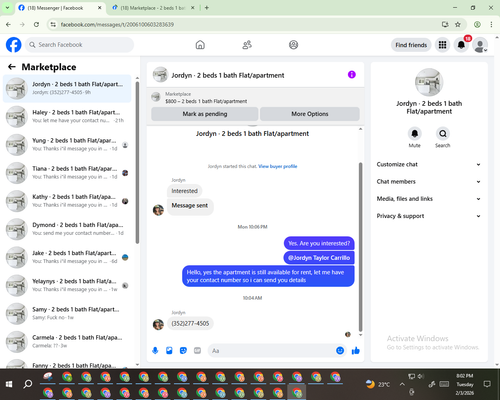Open the nine-dot Menu grid icon
The height and width of the screenshot is (400, 500).
click(442, 45)
